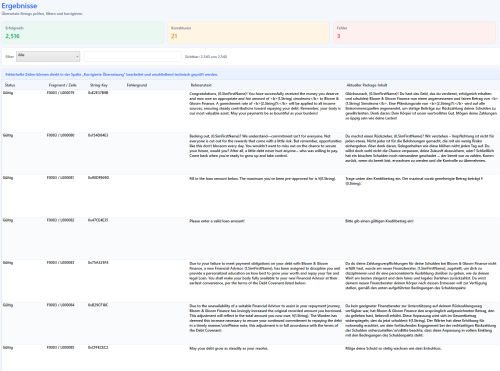This screenshot has height=371, width=500.
Task: Click German text starting Du machst einen Rückzieher
Action: [x=420, y=148]
